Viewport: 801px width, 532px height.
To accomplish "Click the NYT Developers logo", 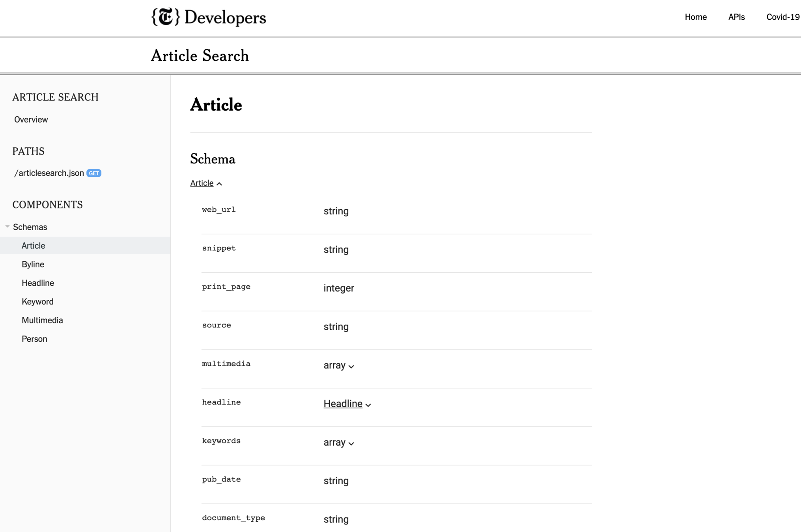I will (x=209, y=17).
